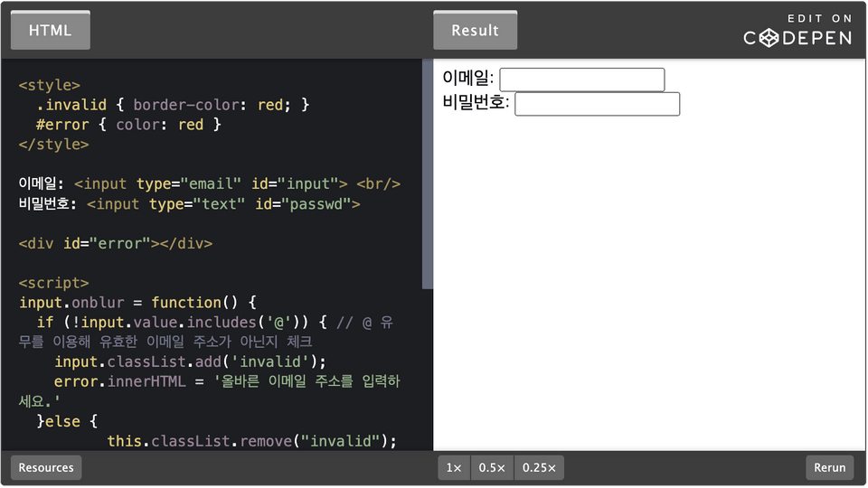Click the '}else {' code line
The image size is (868, 488).
(x=67, y=422)
